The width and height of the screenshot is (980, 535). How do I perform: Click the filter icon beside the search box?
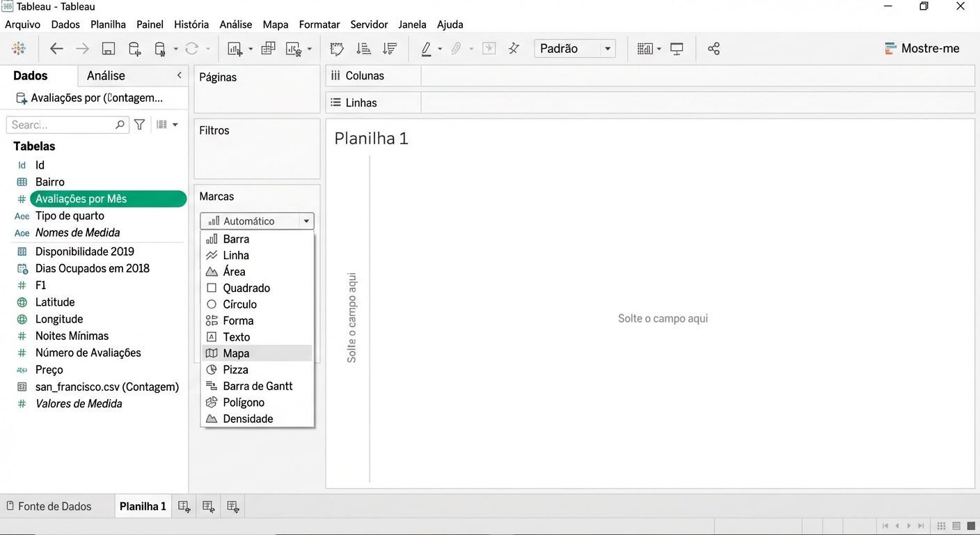[140, 125]
